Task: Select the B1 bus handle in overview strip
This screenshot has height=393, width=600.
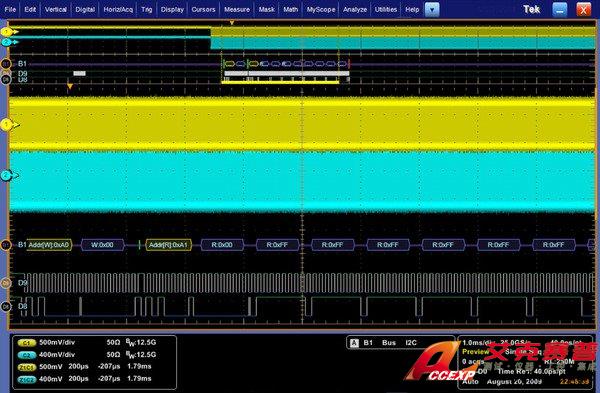Action: tap(6, 64)
